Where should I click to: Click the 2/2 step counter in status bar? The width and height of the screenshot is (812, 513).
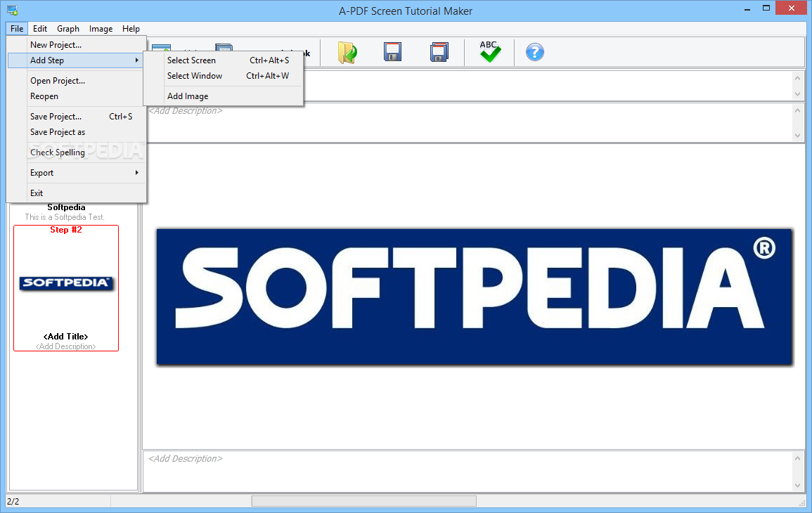[13, 502]
